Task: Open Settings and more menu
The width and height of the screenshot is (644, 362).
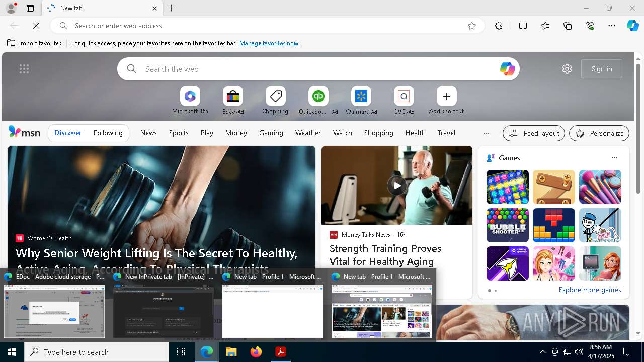Action: tap(612, 26)
